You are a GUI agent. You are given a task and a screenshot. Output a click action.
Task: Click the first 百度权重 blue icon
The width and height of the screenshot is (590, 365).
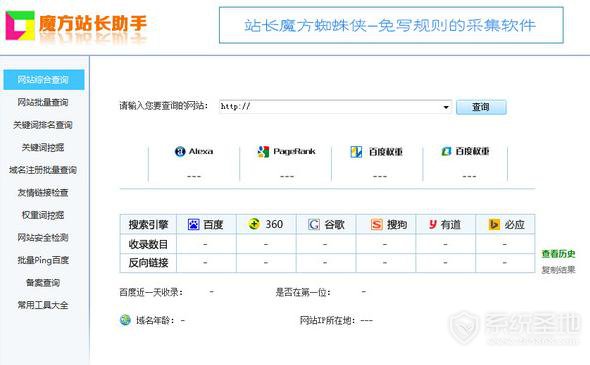pyautogui.click(x=356, y=152)
